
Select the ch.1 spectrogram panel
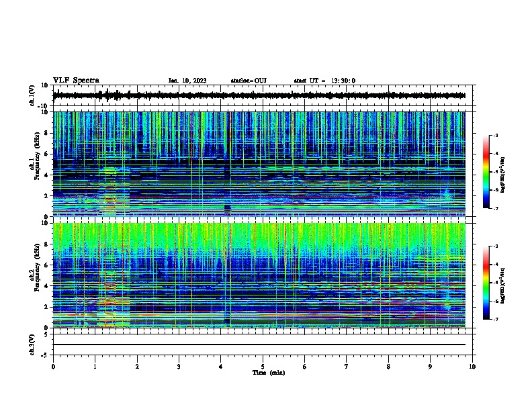click(x=259, y=164)
